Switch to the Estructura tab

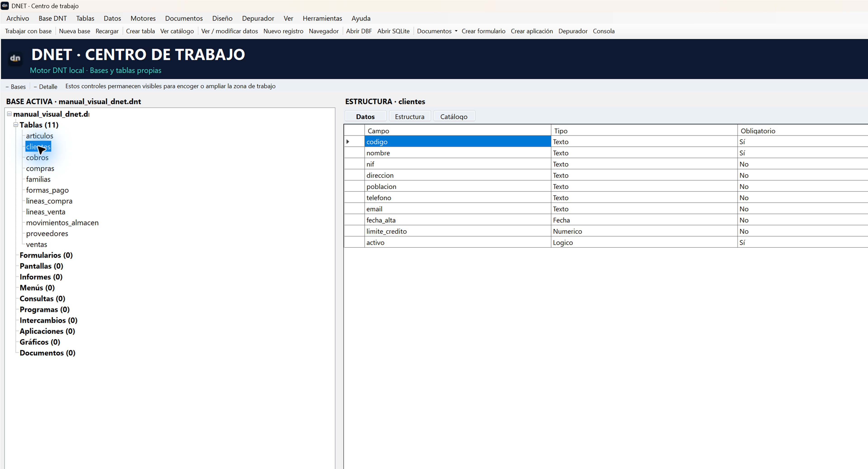410,116
